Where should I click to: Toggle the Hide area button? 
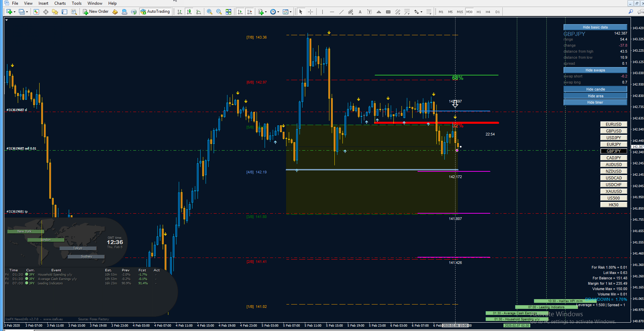click(595, 96)
